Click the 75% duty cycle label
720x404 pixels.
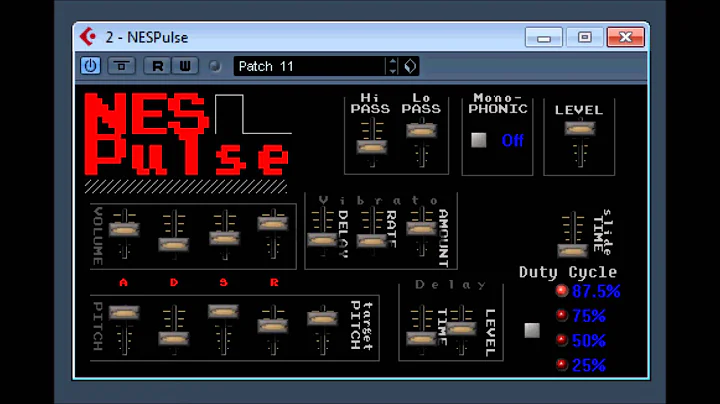coord(589,316)
